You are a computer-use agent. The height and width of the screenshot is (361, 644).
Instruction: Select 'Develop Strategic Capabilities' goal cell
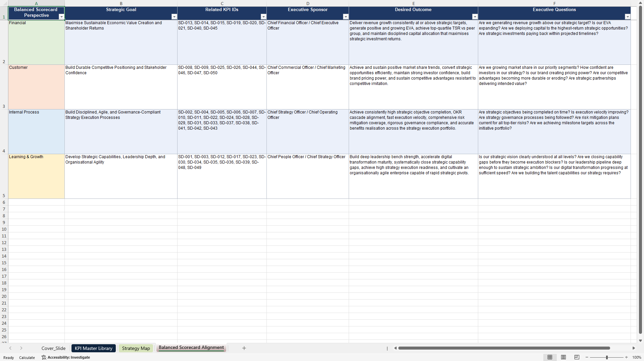click(x=121, y=176)
